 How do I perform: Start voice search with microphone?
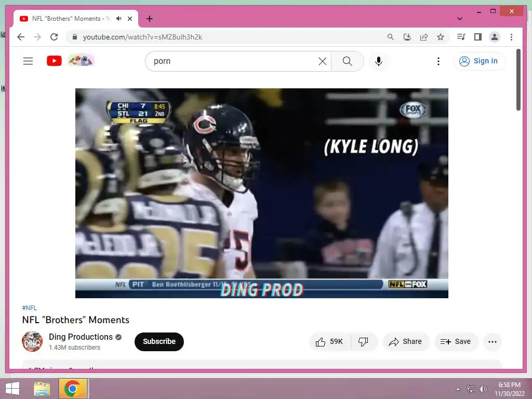pyautogui.click(x=379, y=61)
